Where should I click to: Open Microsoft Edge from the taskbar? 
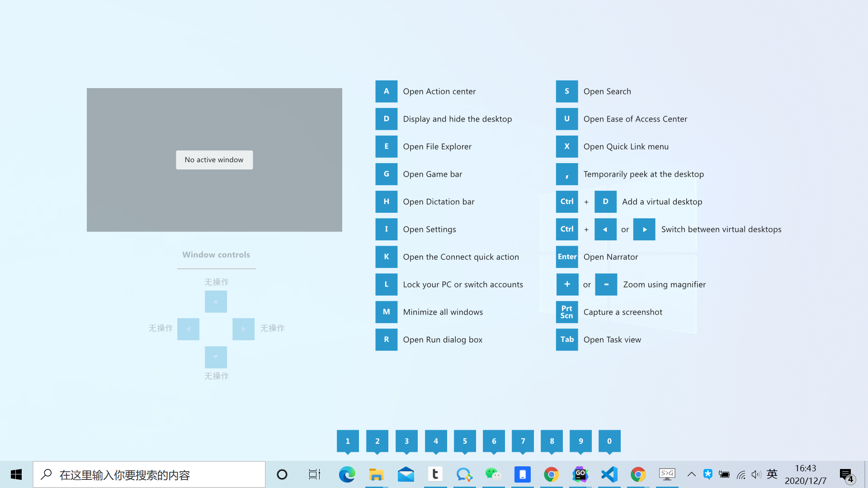pos(347,474)
